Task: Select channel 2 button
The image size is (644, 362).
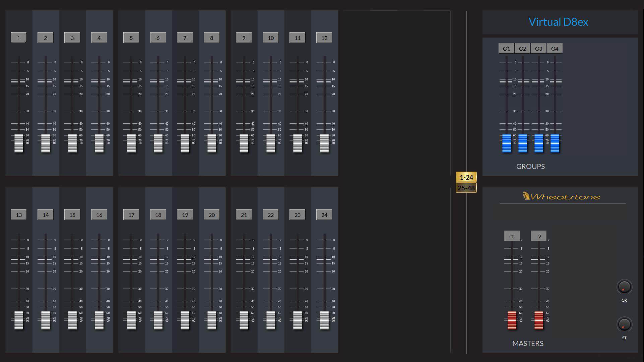Action: [x=46, y=38]
